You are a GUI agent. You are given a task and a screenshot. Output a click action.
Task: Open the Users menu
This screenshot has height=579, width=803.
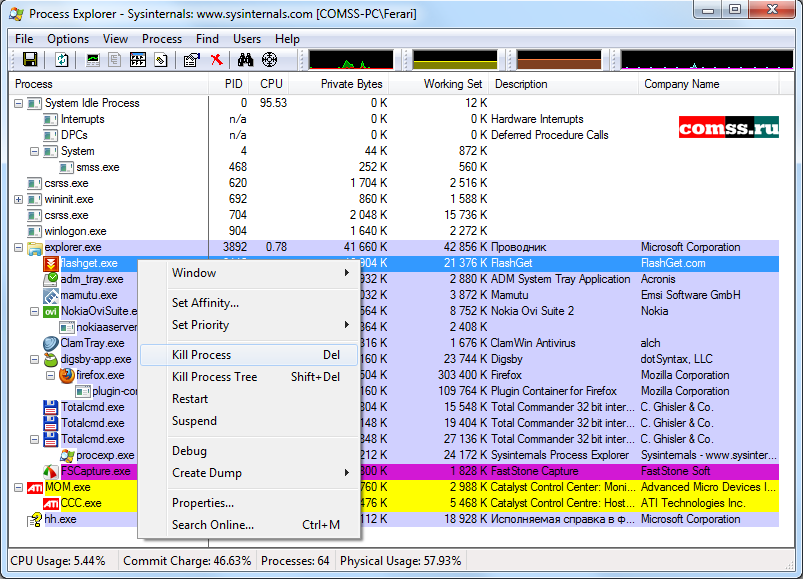click(247, 39)
